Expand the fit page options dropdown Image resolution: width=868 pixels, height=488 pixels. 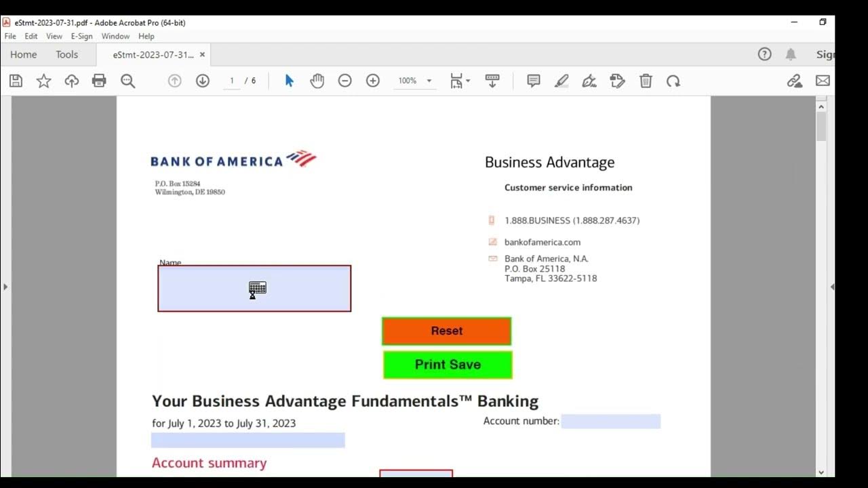coord(468,81)
